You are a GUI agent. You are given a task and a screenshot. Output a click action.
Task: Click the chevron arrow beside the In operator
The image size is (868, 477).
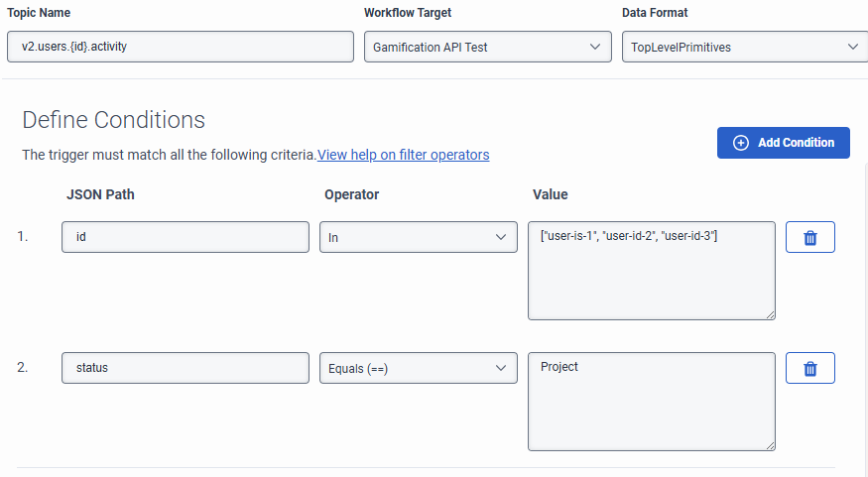pos(500,238)
